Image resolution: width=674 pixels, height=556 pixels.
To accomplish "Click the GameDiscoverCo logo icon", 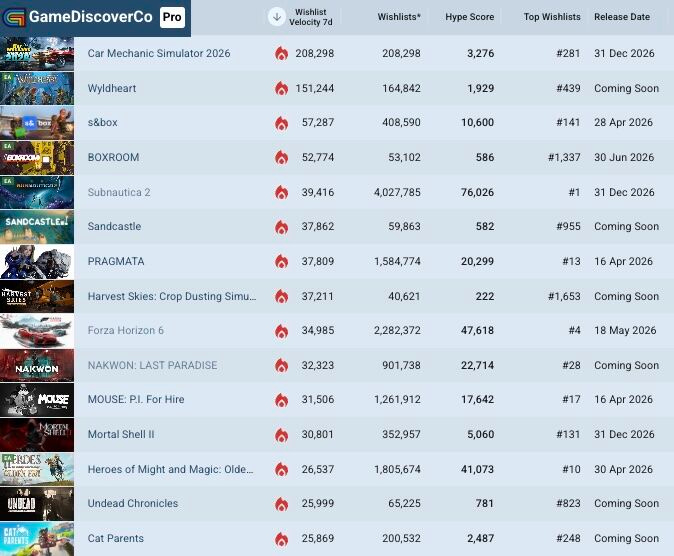I will [14, 17].
